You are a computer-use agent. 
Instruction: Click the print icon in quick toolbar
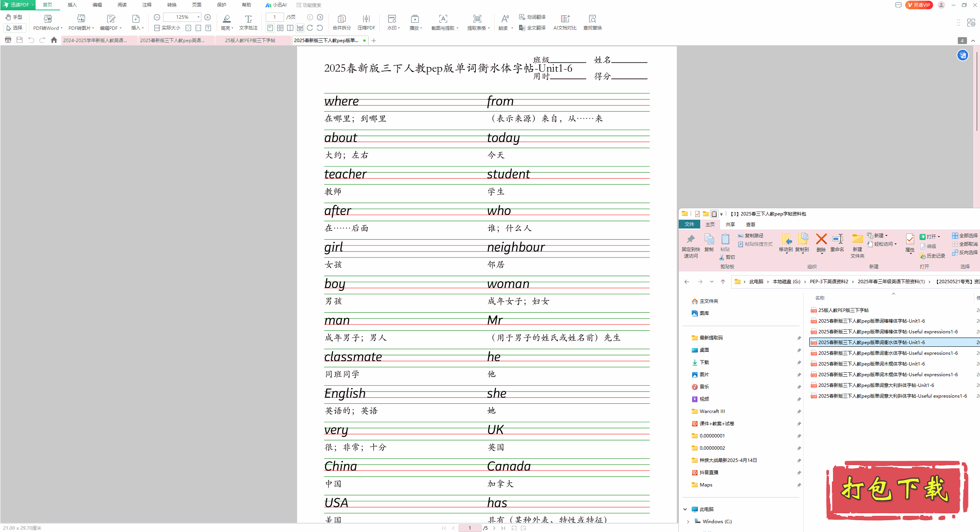tap(8, 40)
